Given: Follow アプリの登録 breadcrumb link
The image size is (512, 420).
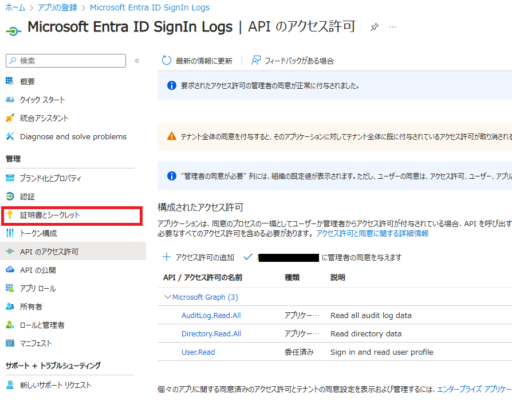Looking at the screenshot, I should [x=57, y=7].
